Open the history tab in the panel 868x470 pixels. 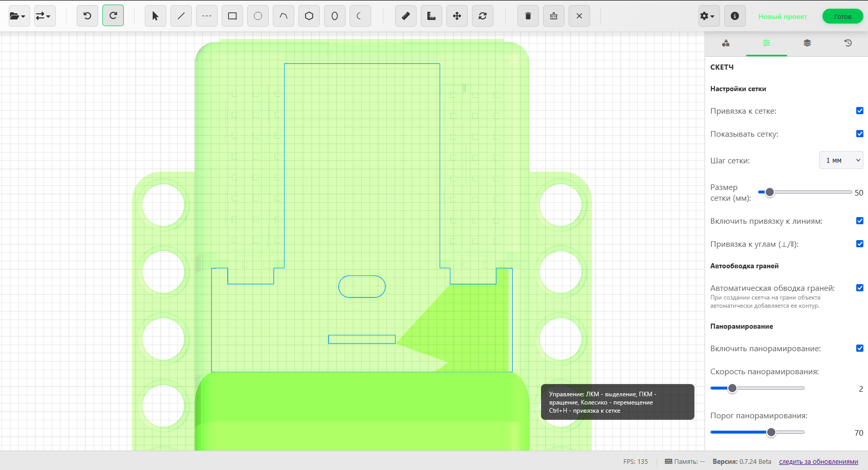point(848,43)
